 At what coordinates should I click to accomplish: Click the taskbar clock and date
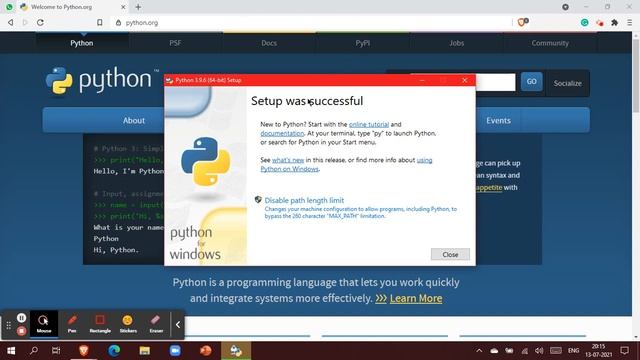[599, 351]
